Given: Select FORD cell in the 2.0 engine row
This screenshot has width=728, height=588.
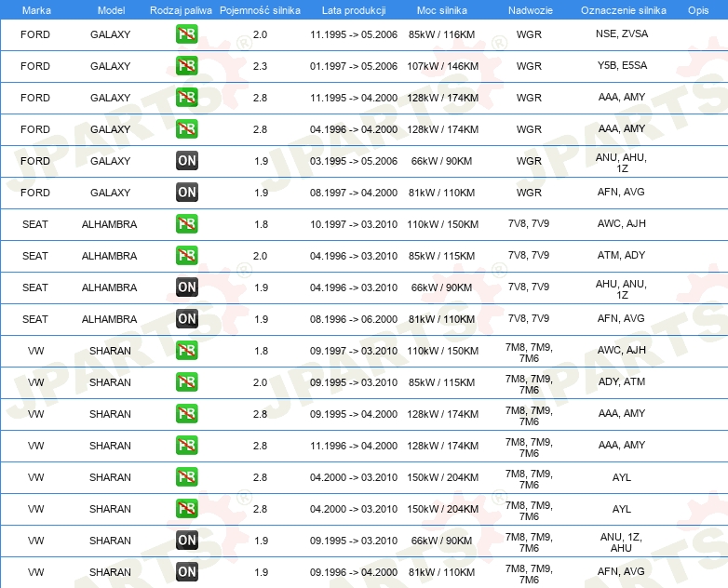Looking at the screenshot, I should (35, 34).
